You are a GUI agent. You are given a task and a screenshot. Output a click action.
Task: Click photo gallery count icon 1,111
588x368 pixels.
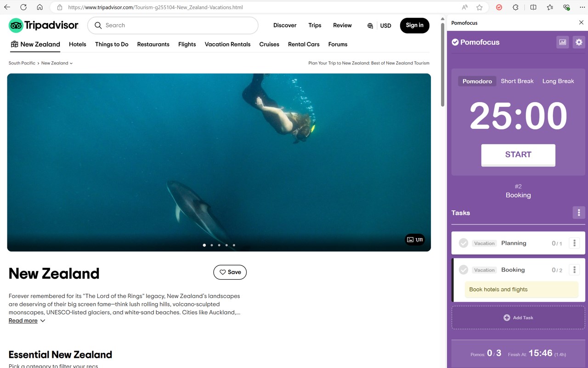[x=415, y=240]
